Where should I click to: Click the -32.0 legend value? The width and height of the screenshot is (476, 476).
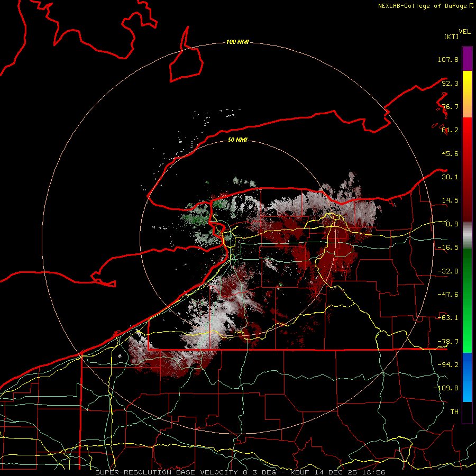[x=448, y=271]
